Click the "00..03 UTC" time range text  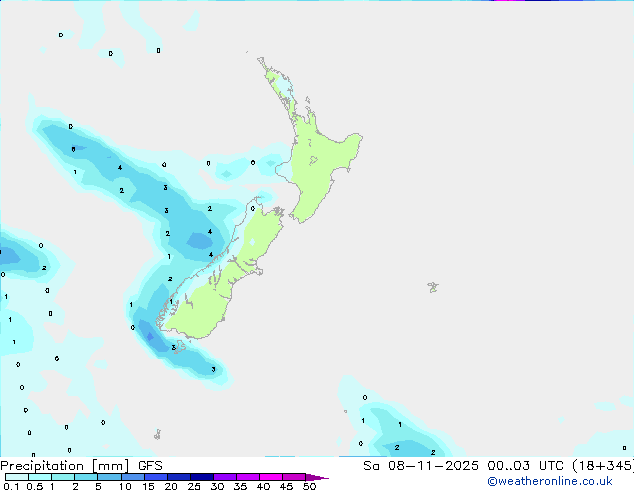click(525, 466)
